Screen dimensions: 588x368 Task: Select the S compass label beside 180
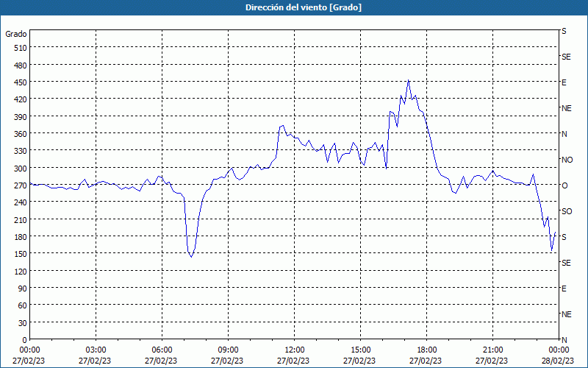(564, 237)
